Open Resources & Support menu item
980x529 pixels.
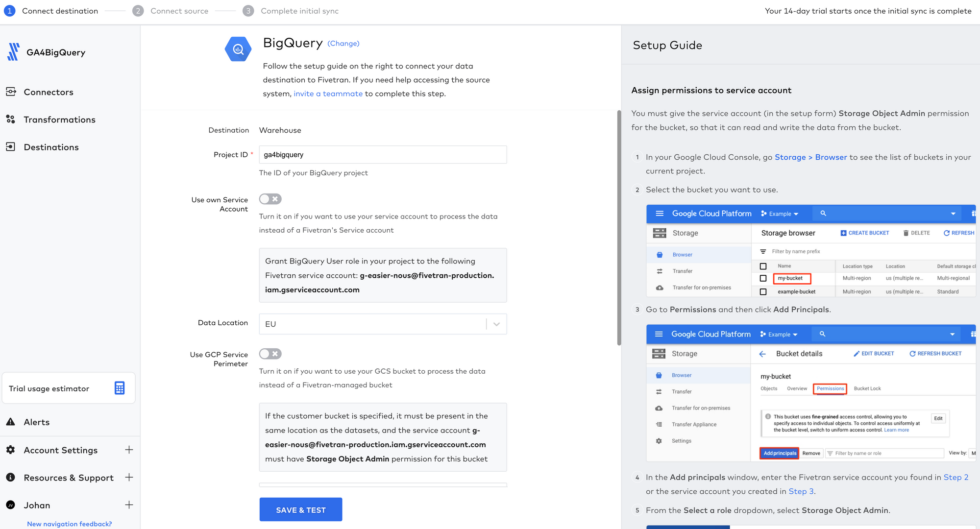pos(69,478)
